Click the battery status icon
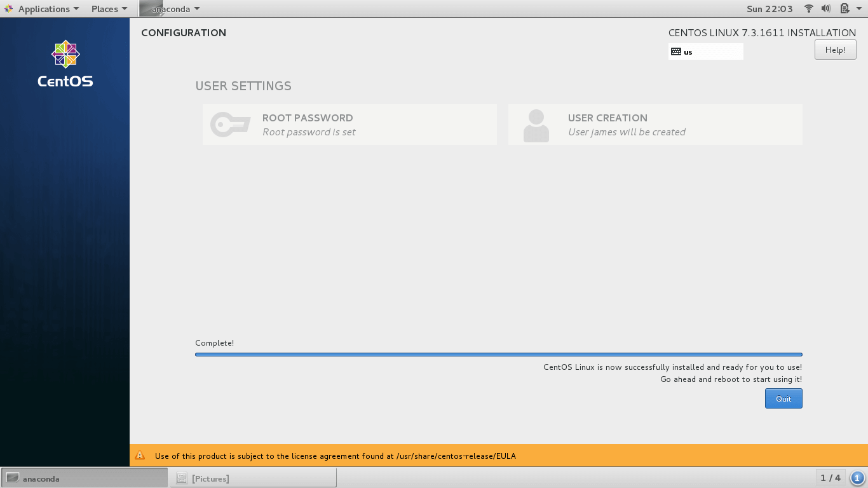The image size is (868, 488). (x=844, y=9)
